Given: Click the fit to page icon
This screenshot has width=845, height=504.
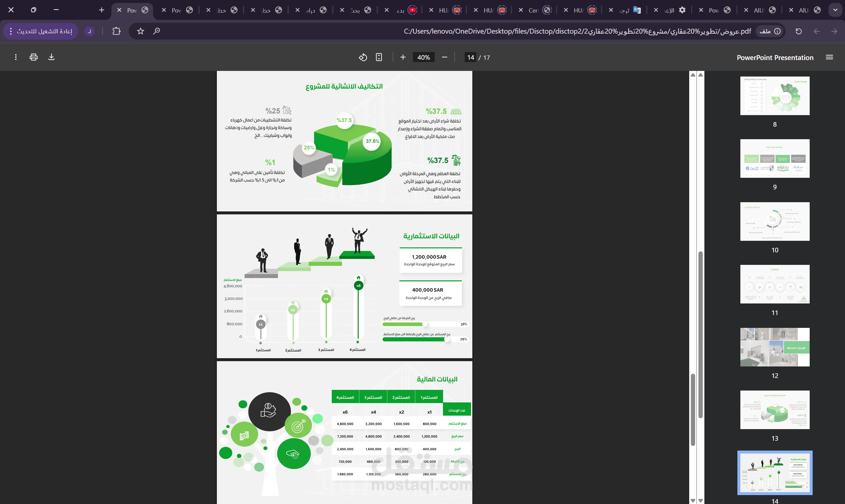Looking at the screenshot, I should tap(379, 57).
